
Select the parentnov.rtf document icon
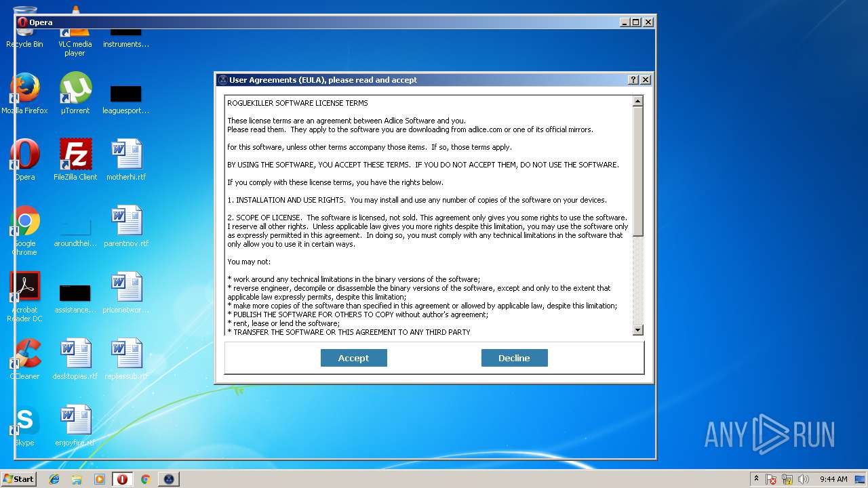126,226
